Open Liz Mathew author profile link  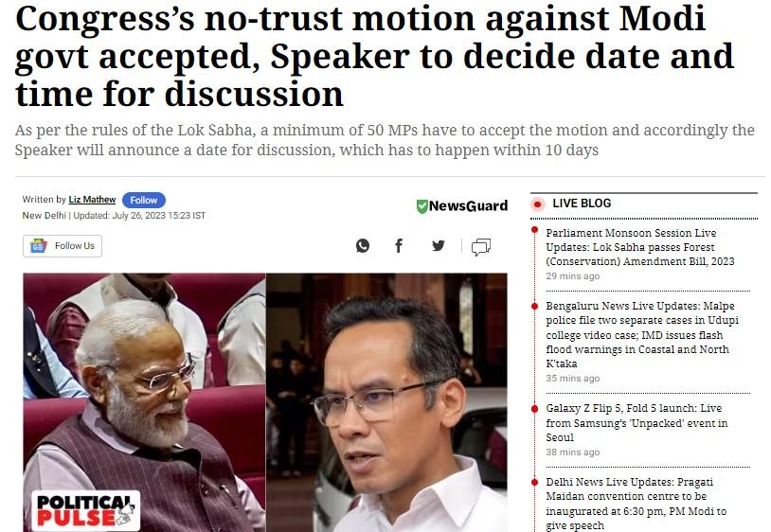(92, 200)
